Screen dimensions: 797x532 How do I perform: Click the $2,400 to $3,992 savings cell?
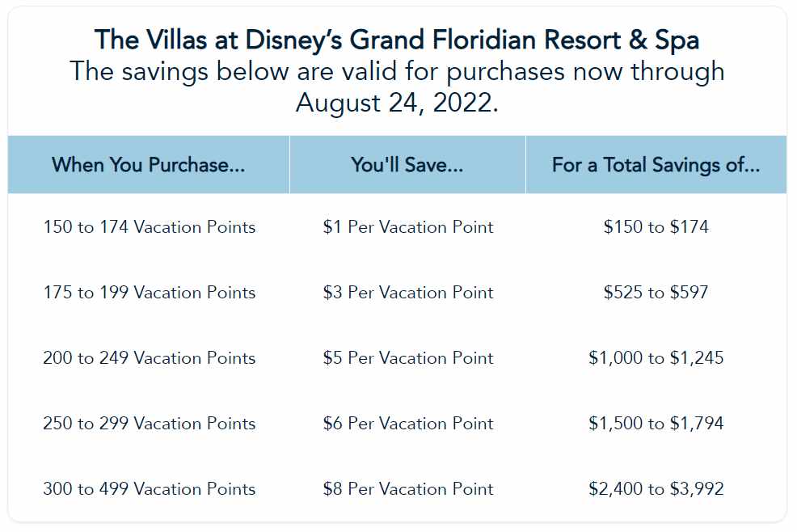[x=656, y=489]
